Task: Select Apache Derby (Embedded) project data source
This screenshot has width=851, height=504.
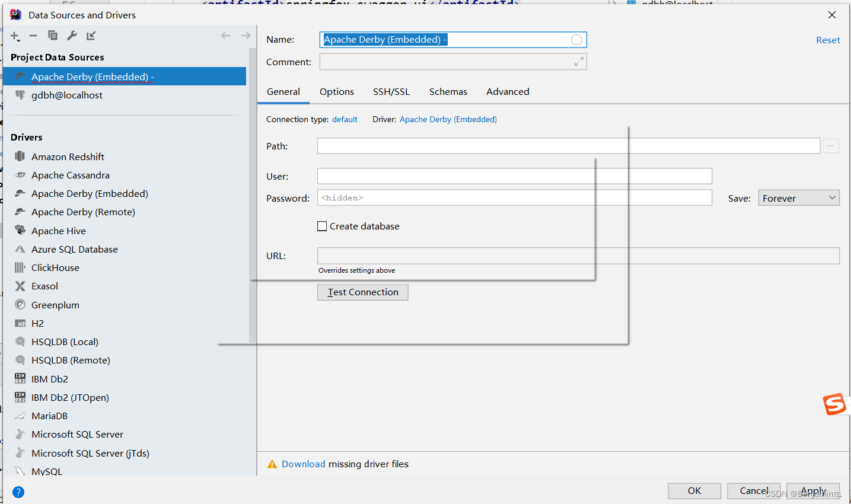Action: 125,76
